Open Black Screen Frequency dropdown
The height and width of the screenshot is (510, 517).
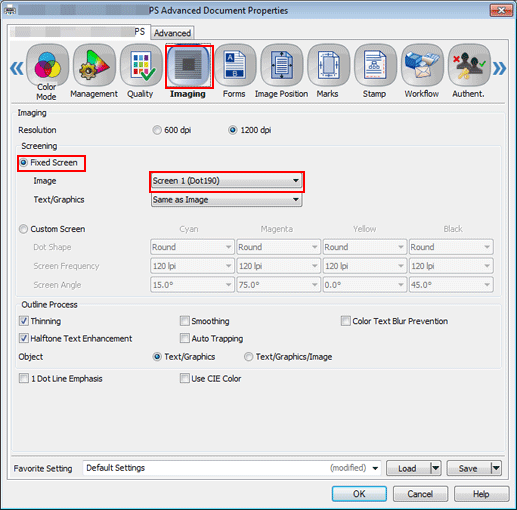pyautogui.click(x=451, y=266)
